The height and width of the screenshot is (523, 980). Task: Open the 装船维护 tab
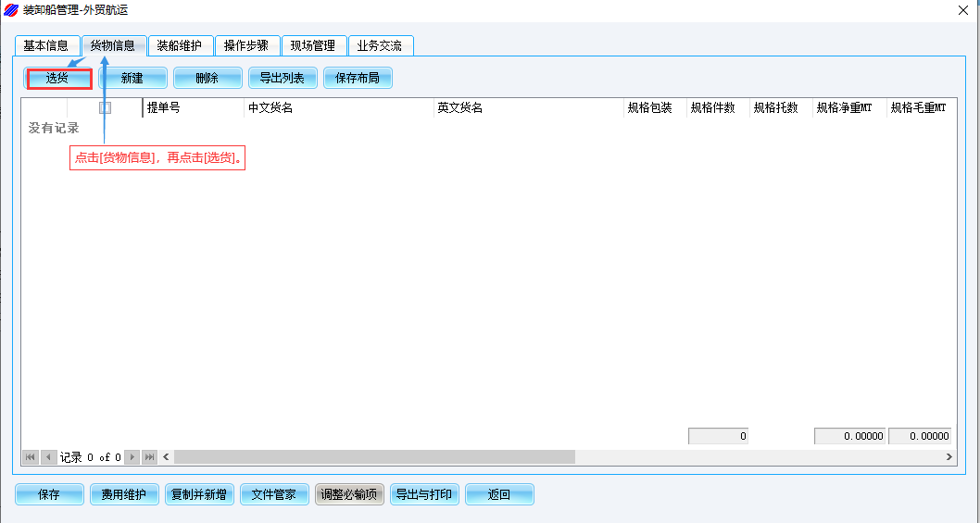pyautogui.click(x=180, y=45)
